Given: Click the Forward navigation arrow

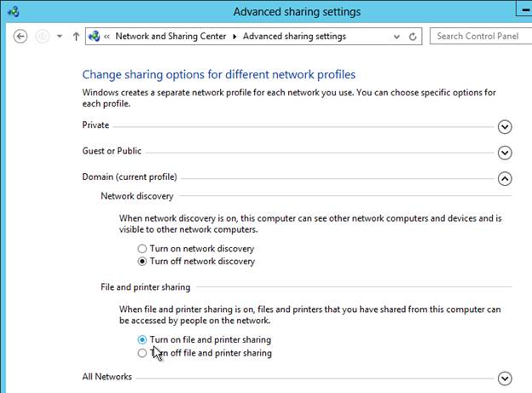Looking at the screenshot, I should click(43, 37).
